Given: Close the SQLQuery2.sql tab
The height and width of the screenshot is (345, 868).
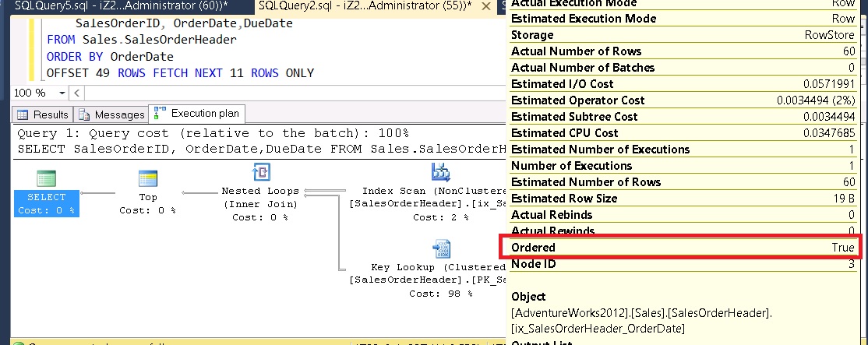Looking at the screenshot, I should pos(485,7).
